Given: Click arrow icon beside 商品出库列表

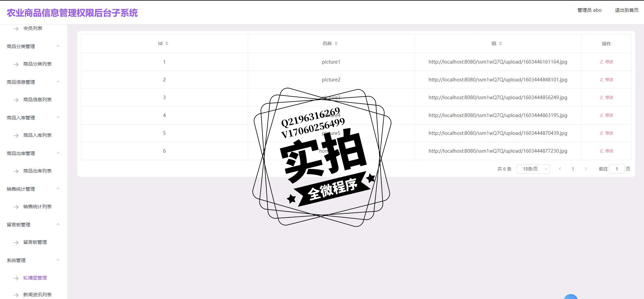Looking at the screenshot, I should (16, 171).
